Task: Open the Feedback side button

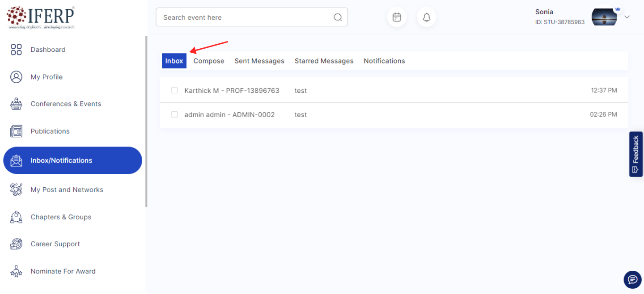Action: (636, 154)
